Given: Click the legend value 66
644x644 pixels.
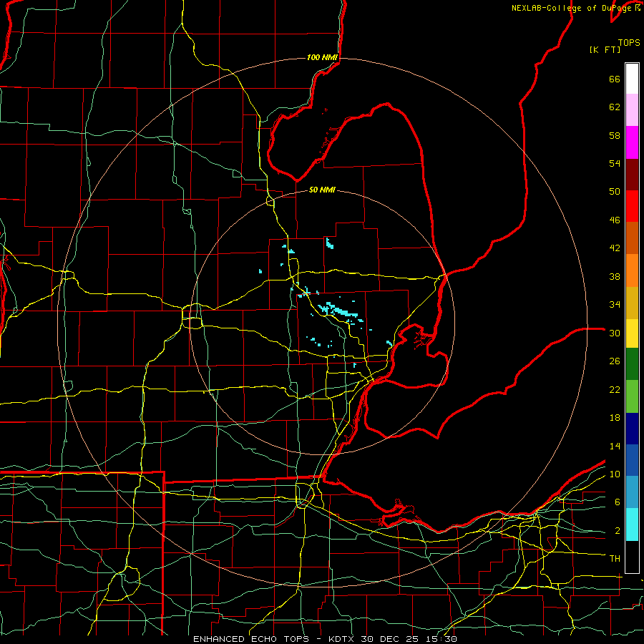Looking at the screenshot, I should tap(615, 79).
